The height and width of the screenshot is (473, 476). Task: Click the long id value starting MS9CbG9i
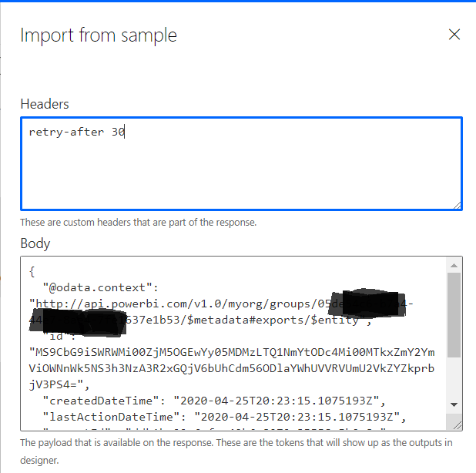(231, 353)
